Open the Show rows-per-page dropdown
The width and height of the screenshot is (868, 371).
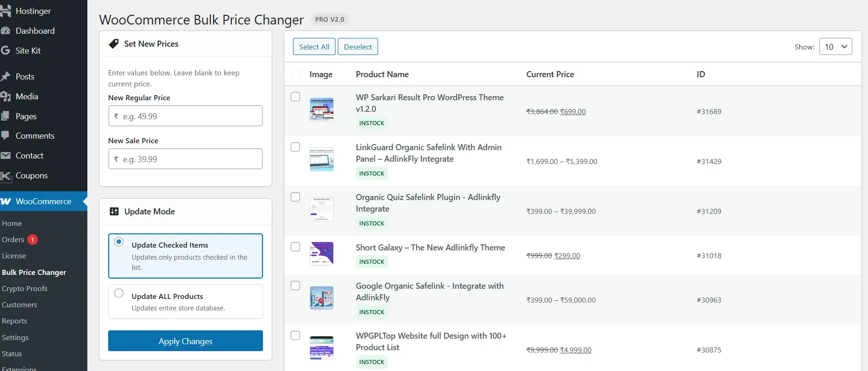[836, 47]
